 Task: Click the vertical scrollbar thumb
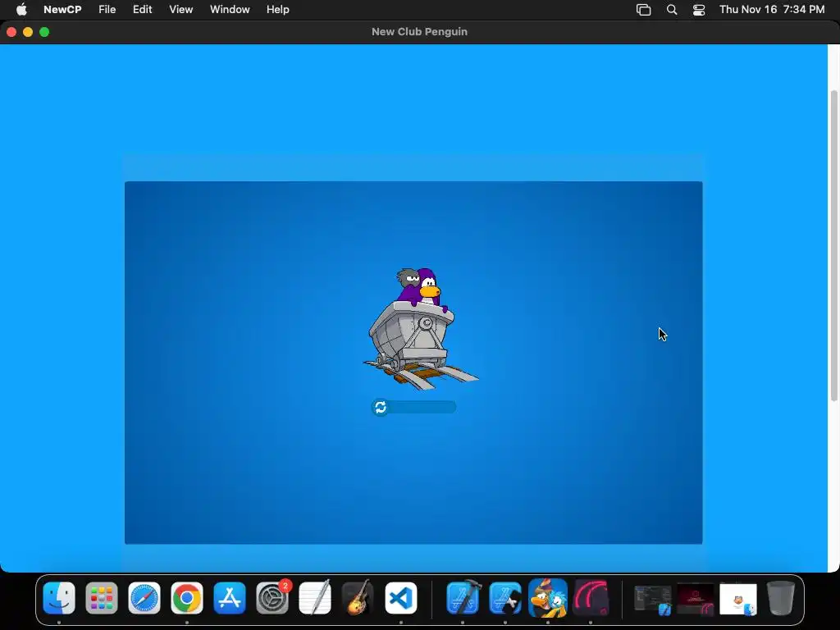click(834, 245)
